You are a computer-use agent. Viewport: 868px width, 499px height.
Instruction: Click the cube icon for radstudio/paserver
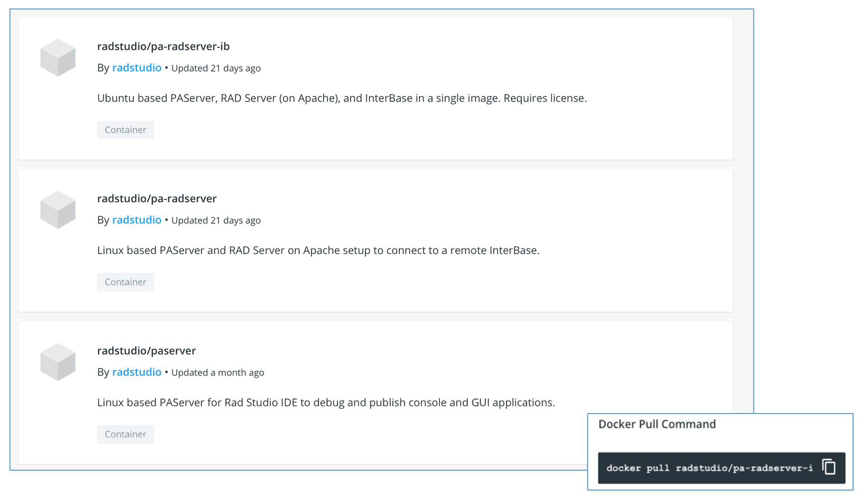pos(58,362)
